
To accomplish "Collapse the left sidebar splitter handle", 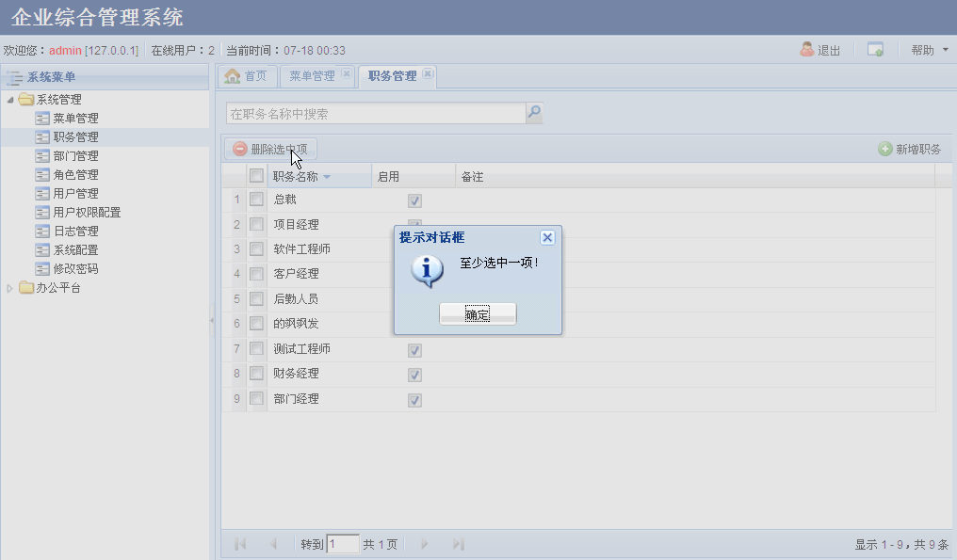I will (x=212, y=320).
